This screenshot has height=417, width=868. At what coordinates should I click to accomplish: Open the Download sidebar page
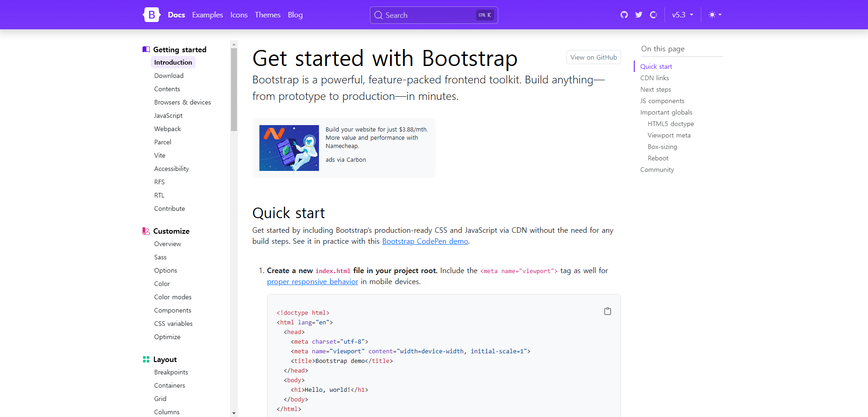[x=169, y=76]
